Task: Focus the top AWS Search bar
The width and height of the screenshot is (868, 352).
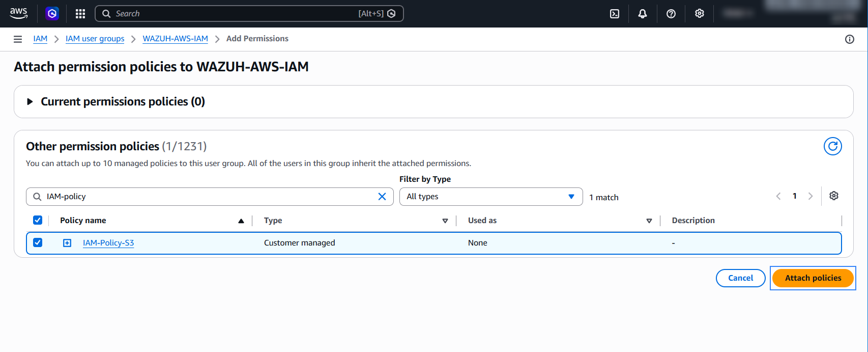Action: coord(249,14)
